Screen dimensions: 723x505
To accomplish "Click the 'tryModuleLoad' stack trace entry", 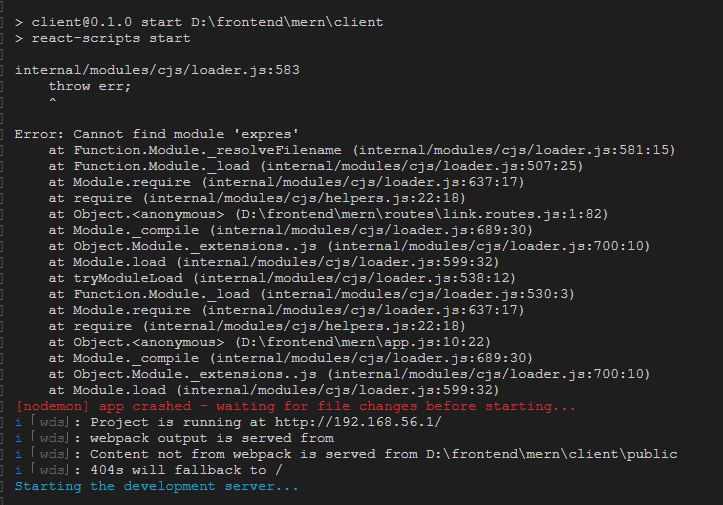I will (128, 278).
